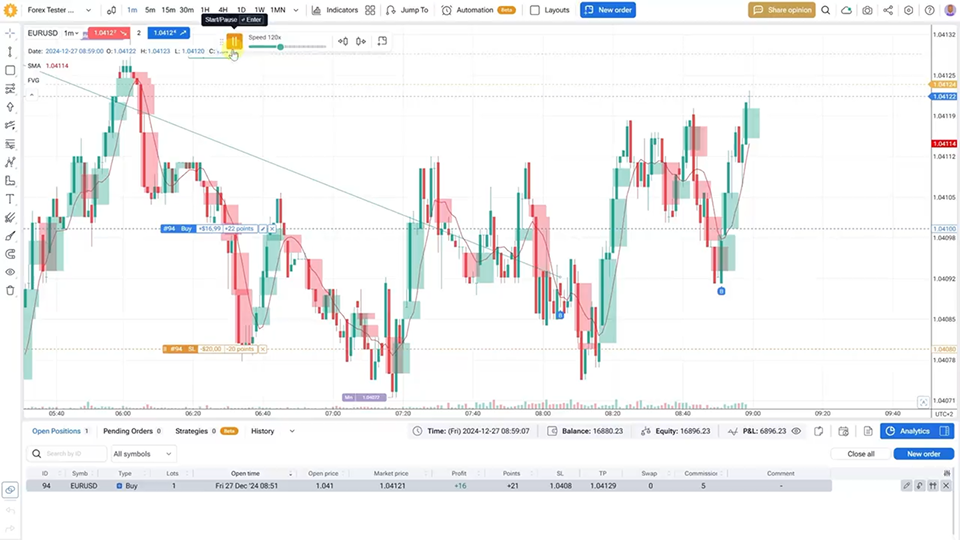960x540 pixels.
Task: Click the share icon
Action: point(888,10)
